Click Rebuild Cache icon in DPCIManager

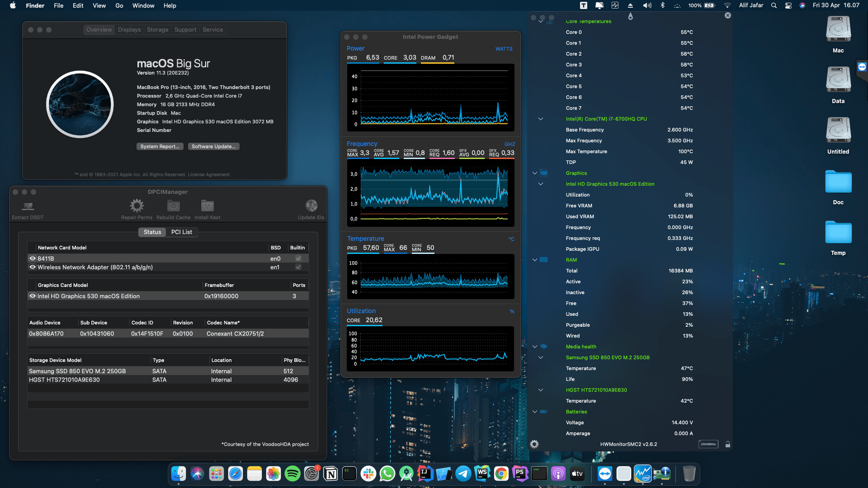(173, 206)
